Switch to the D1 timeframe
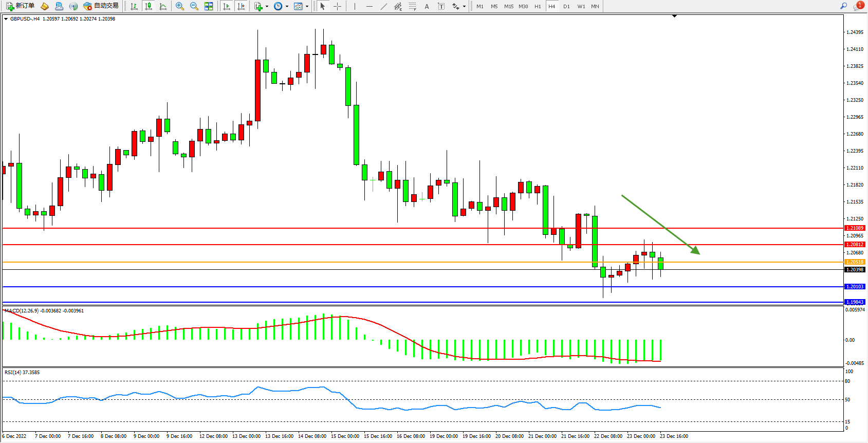This screenshot has width=868, height=443. pos(566,7)
